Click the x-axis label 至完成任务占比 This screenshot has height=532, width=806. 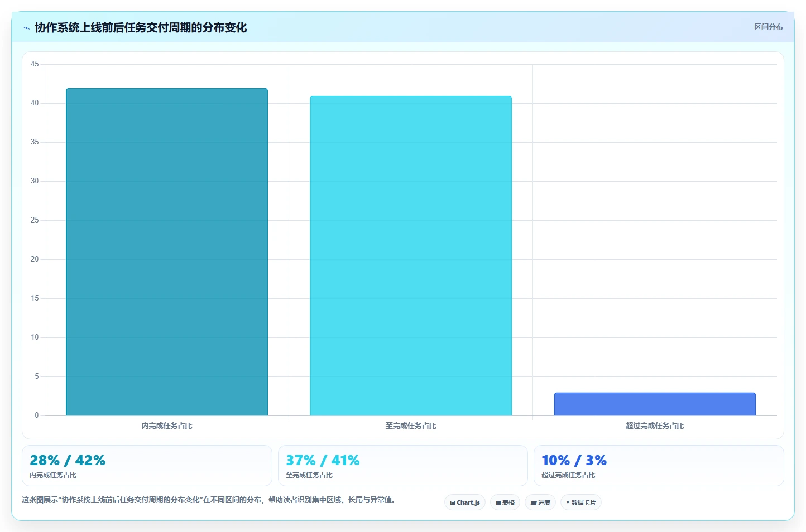coord(411,425)
